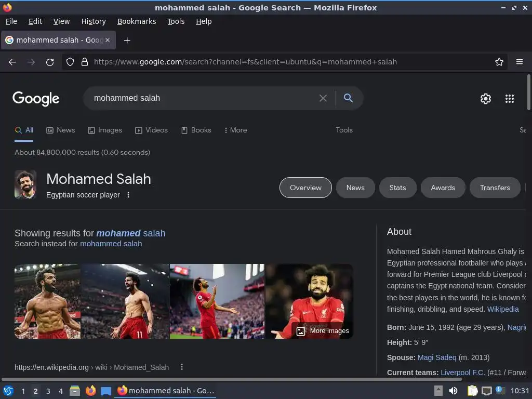
Task: Reload the page with the refresh icon
Action: (50, 62)
